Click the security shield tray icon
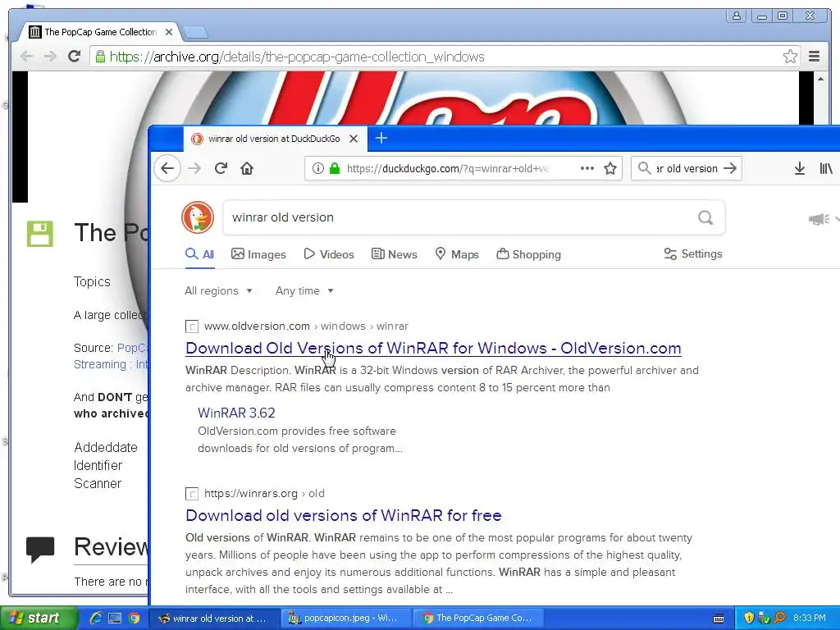Image resolution: width=840 pixels, height=630 pixels. click(x=749, y=618)
